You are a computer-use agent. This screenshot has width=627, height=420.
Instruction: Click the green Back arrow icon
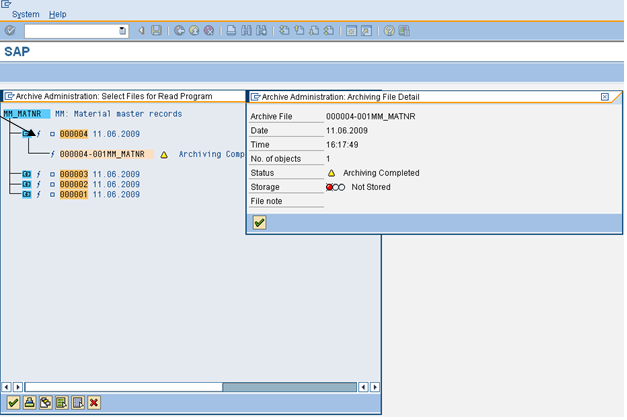(x=180, y=30)
